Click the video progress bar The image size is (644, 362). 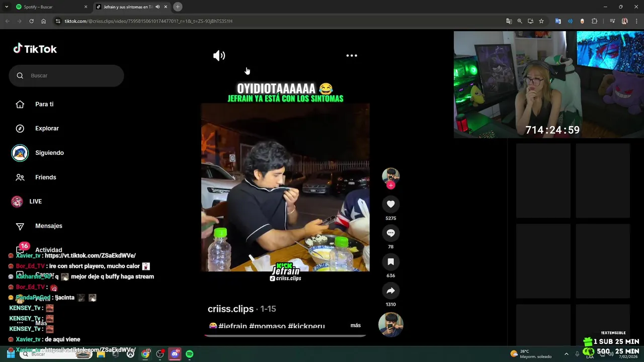point(285,335)
